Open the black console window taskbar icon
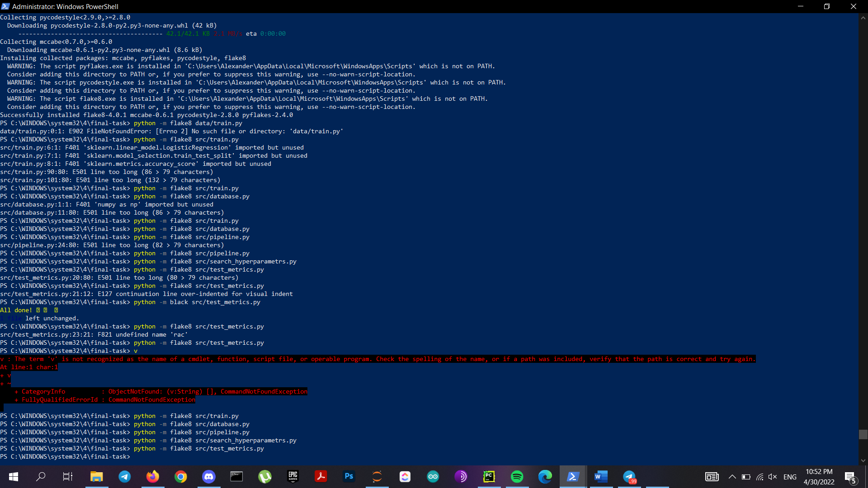This screenshot has height=488, width=868. click(236, 476)
